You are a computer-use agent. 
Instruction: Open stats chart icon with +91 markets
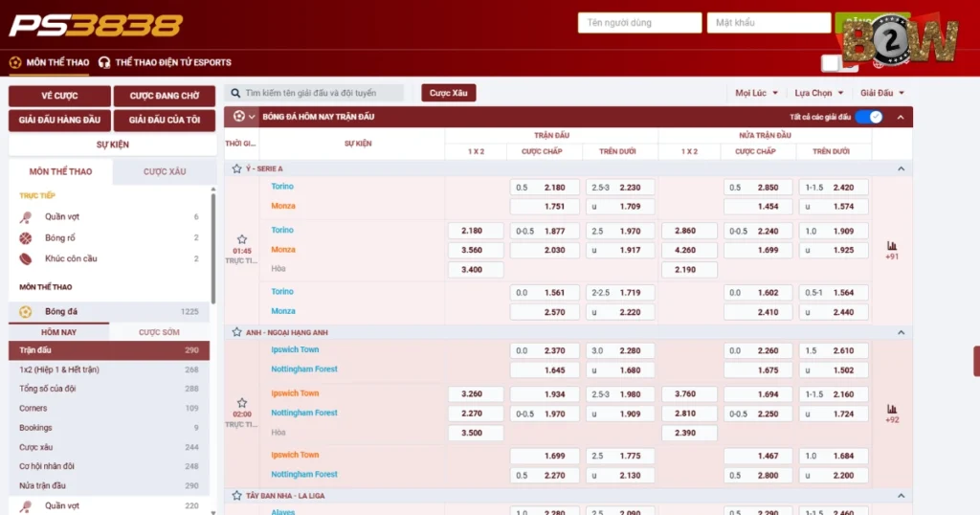click(892, 246)
